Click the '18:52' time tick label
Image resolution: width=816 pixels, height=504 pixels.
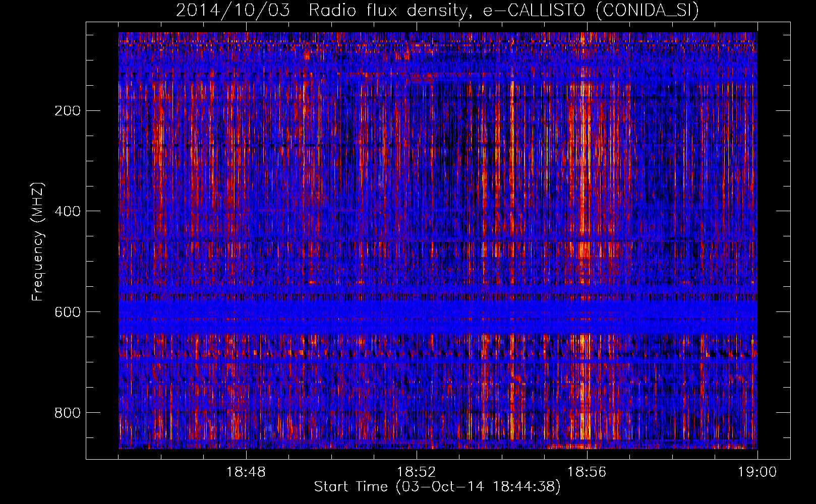point(417,472)
